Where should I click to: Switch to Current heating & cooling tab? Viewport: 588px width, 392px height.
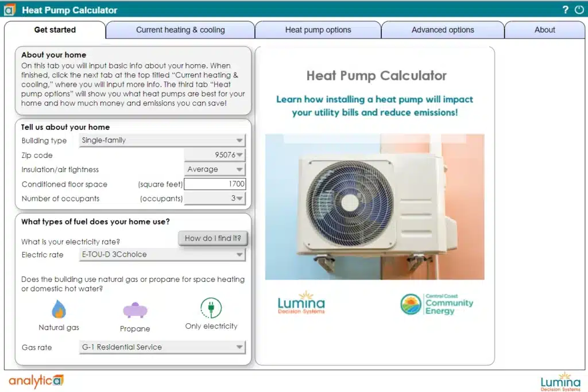point(180,30)
